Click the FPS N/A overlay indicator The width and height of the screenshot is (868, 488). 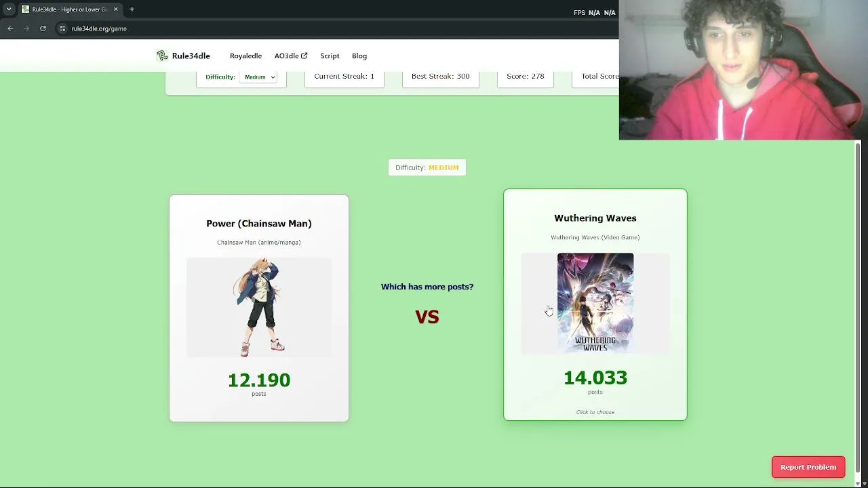[595, 12]
